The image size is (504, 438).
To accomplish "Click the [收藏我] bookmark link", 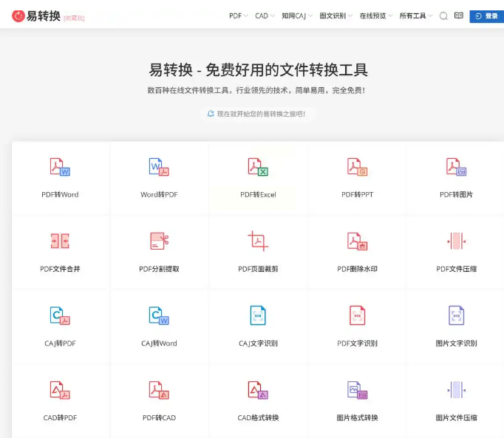I will click(74, 18).
